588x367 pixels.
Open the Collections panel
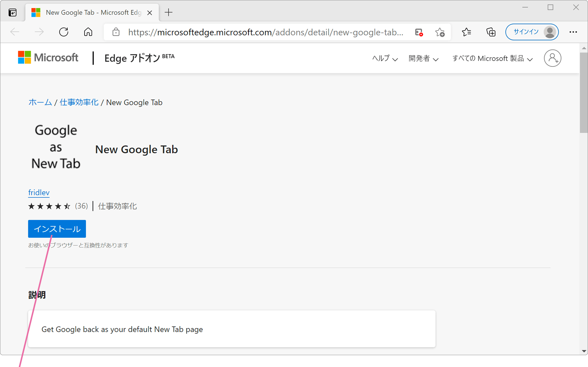[491, 32]
